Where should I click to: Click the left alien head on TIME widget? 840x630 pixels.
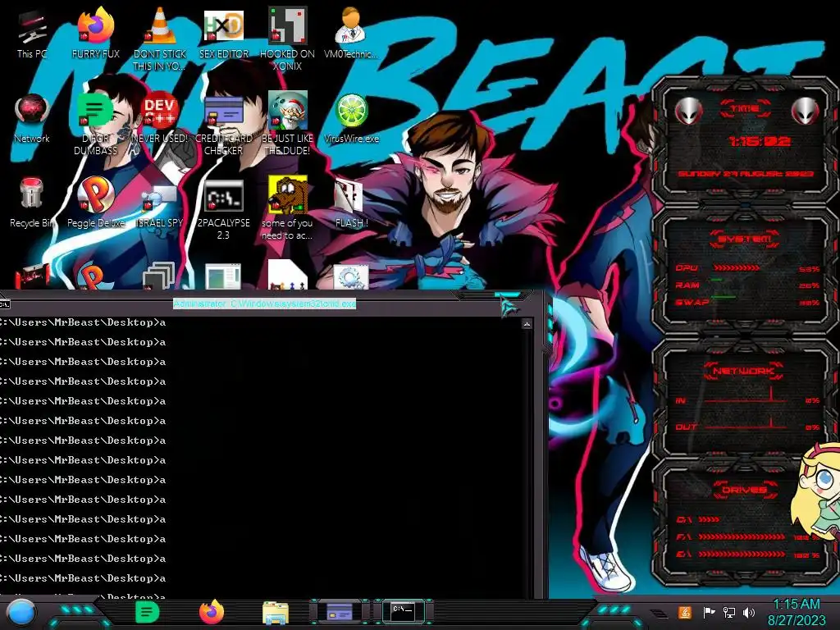click(688, 112)
